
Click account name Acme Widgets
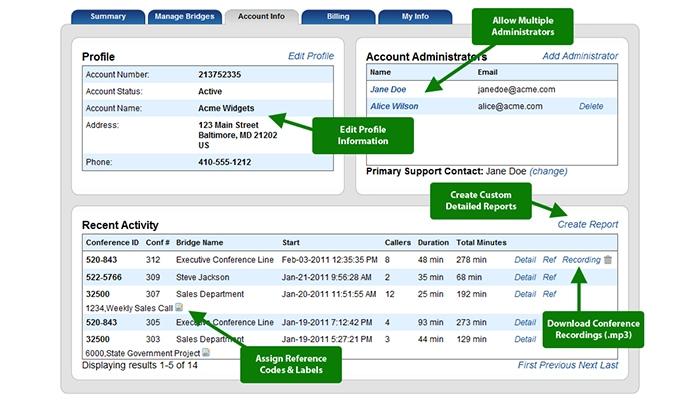(x=226, y=108)
